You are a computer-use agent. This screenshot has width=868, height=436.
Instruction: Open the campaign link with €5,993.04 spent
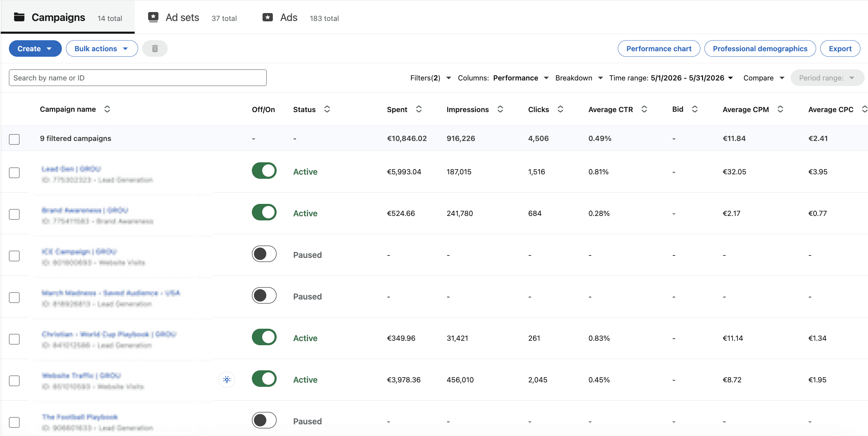tap(71, 169)
